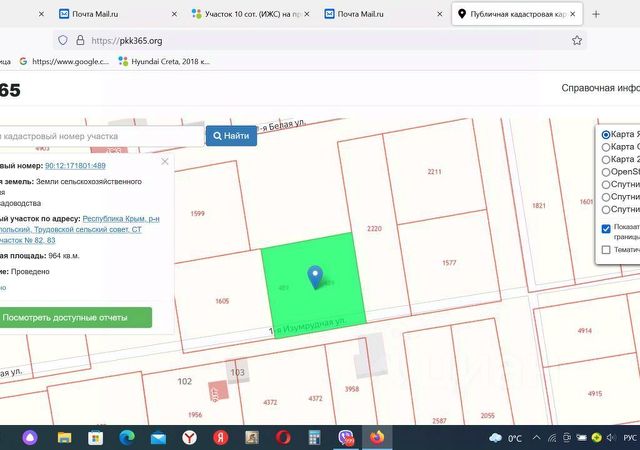Click map parcel labeled 4914
The height and width of the screenshot is (450, 640).
(x=584, y=331)
